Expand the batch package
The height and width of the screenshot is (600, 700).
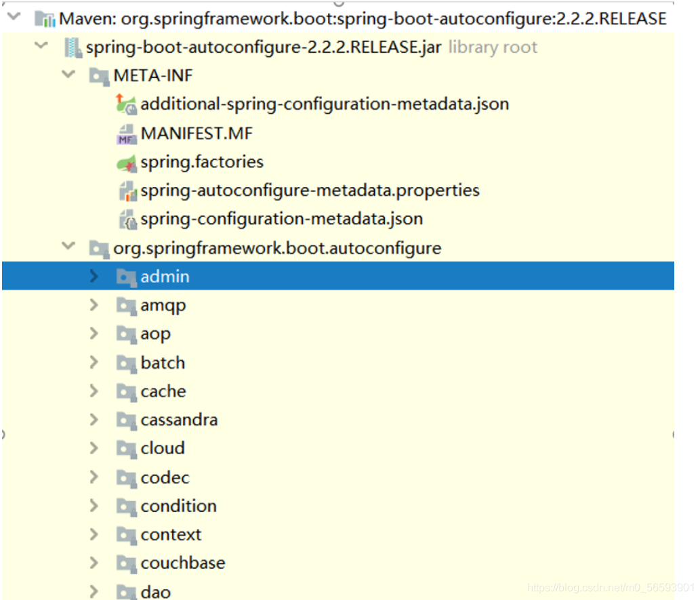point(94,362)
